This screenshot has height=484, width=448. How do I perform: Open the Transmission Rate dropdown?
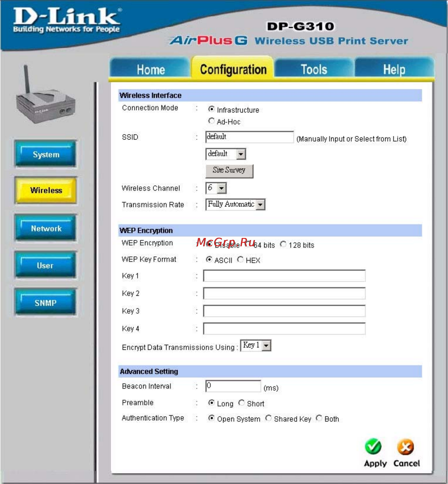point(235,204)
